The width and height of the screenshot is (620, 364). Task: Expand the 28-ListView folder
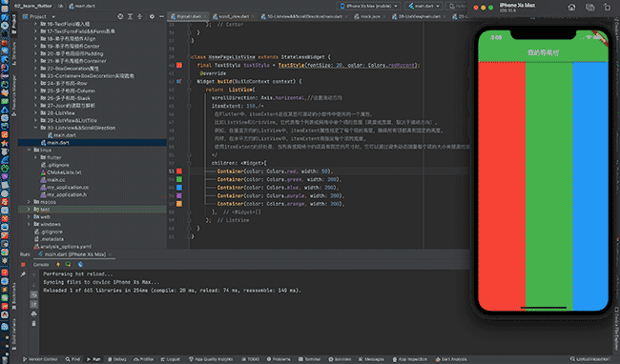(35, 112)
